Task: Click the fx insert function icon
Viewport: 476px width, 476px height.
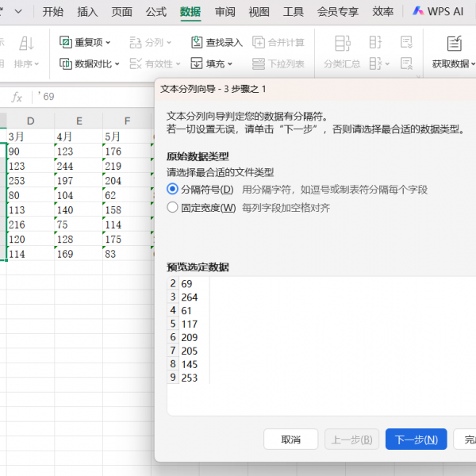Action: pos(17,97)
